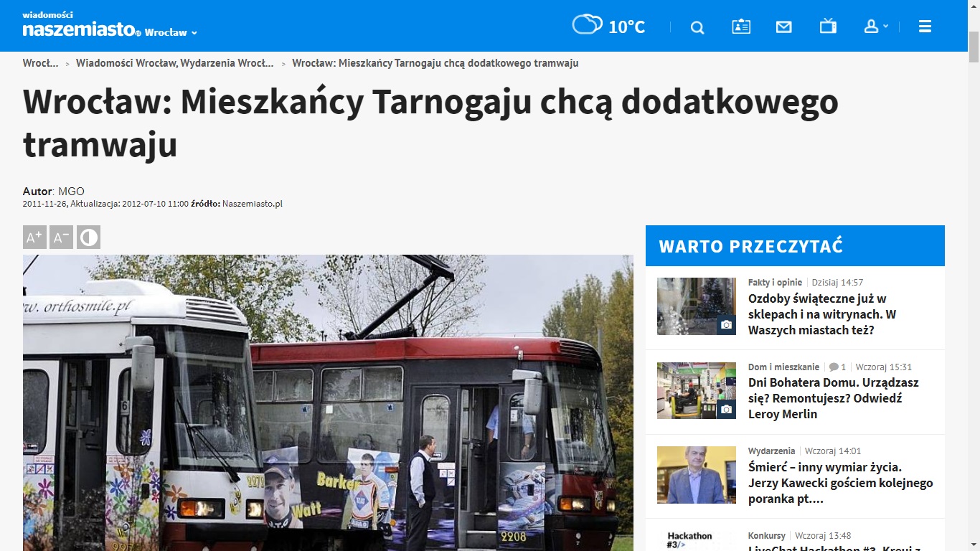Click the author name MGO

coord(71,192)
